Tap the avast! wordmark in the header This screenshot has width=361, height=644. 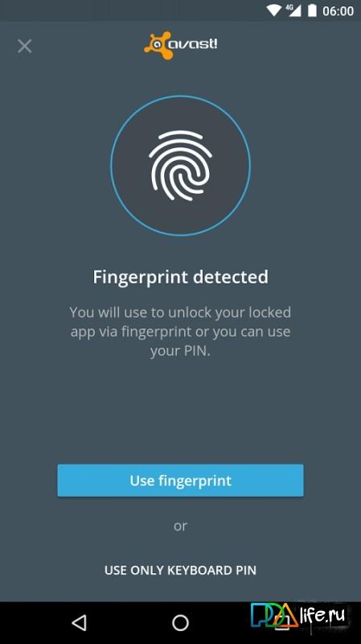point(193,43)
